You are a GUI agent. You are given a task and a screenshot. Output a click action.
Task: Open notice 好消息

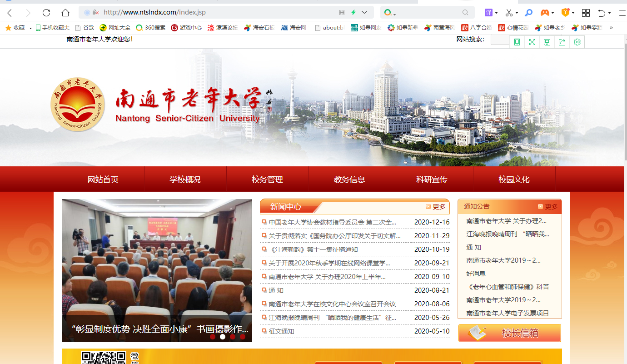click(x=476, y=274)
